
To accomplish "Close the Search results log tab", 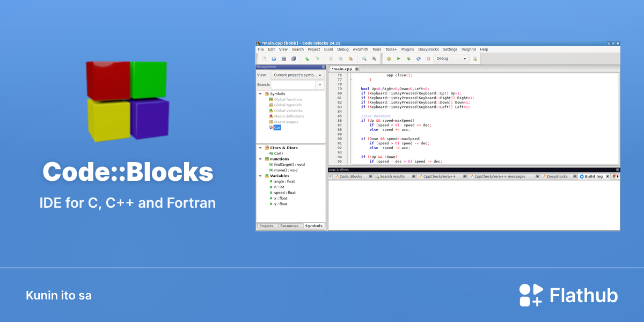I will click(x=414, y=176).
